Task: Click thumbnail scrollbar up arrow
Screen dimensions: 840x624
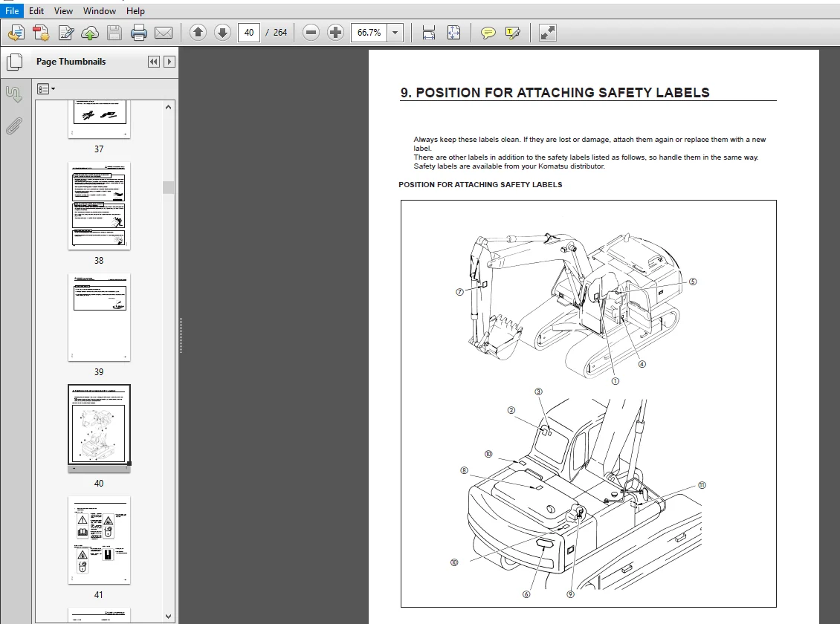Action: pyautogui.click(x=168, y=107)
